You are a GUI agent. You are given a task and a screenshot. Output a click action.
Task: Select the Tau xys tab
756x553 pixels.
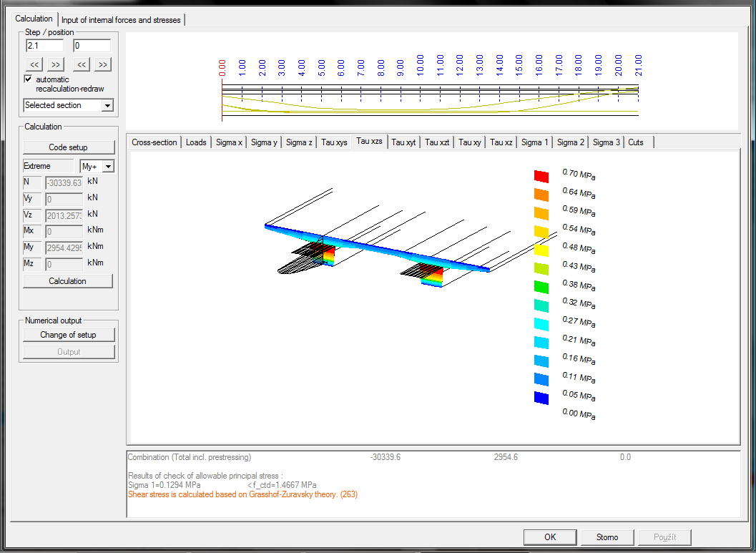coord(334,142)
